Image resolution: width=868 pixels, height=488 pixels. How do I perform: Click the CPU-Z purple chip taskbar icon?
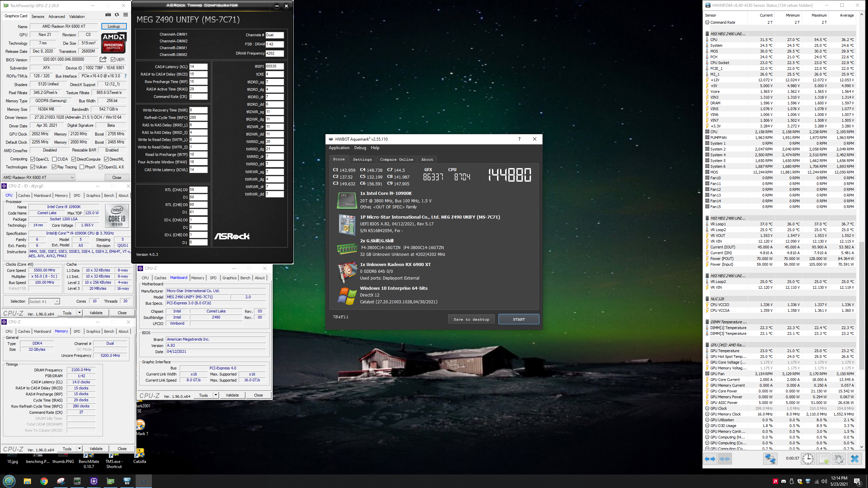click(x=94, y=481)
